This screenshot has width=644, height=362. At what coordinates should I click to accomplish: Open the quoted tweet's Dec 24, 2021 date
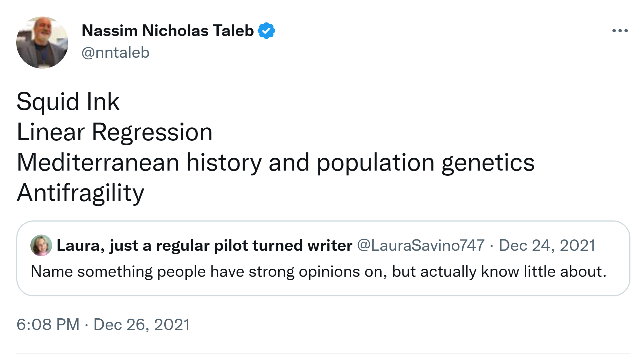(547, 245)
